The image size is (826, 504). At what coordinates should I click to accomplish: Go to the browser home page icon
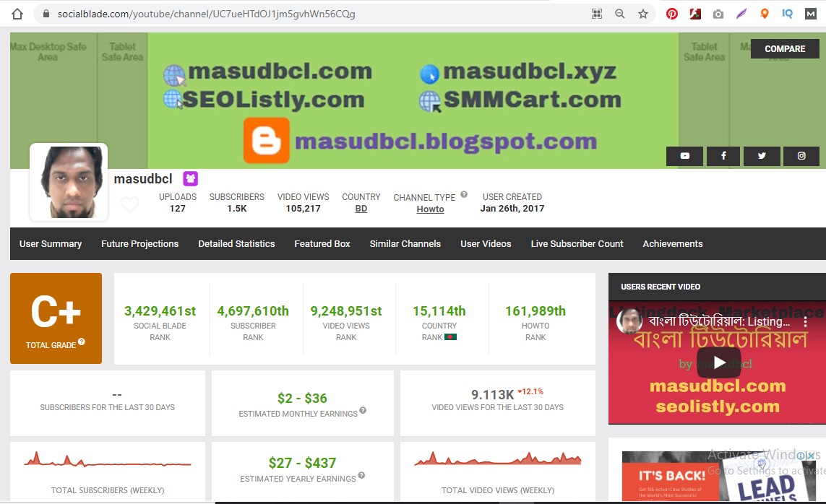17,14
